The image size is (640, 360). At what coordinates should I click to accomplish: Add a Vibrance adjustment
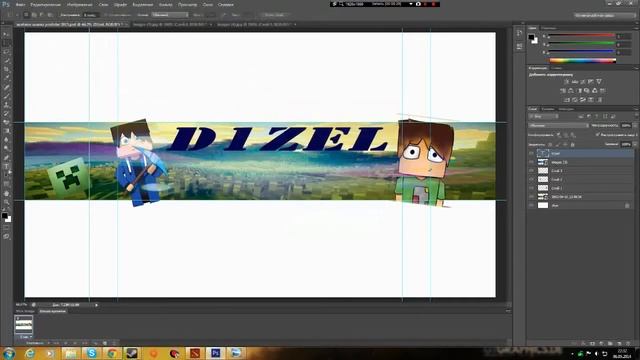599,82
